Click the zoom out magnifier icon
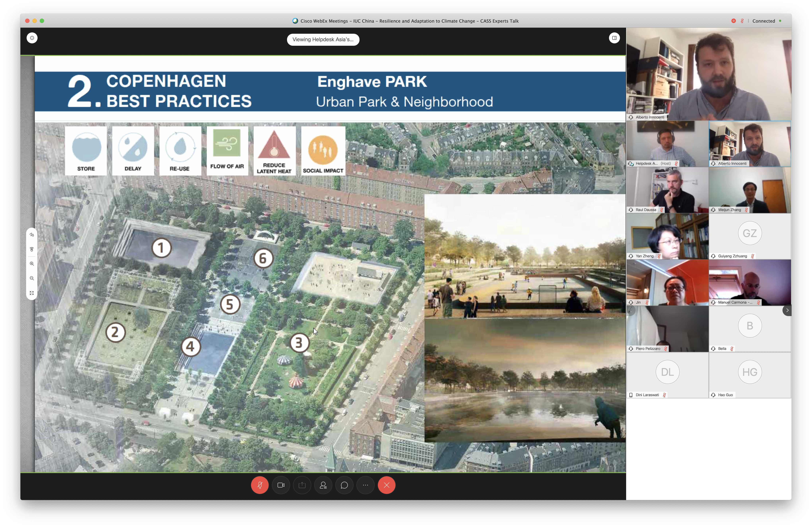This screenshot has height=527, width=812. pos(32,278)
